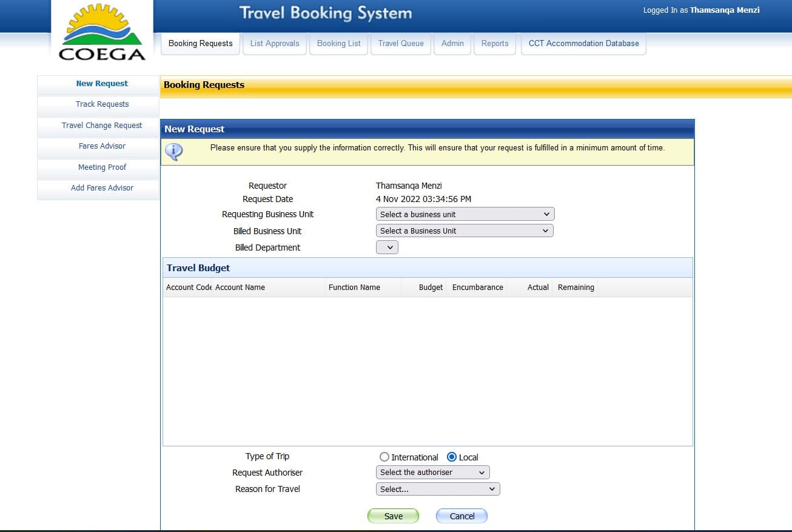Viewport: 792px width, 532px height.
Task: Open Track Requests in the sidebar
Action: (98, 105)
